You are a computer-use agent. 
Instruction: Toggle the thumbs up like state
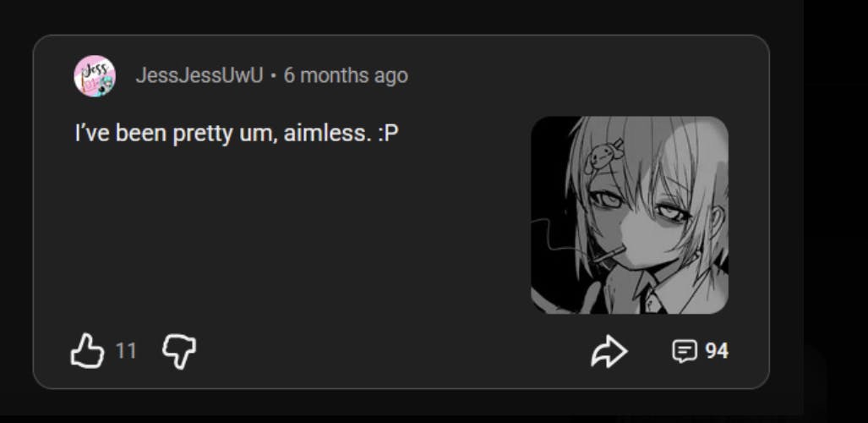click(87, 350)
